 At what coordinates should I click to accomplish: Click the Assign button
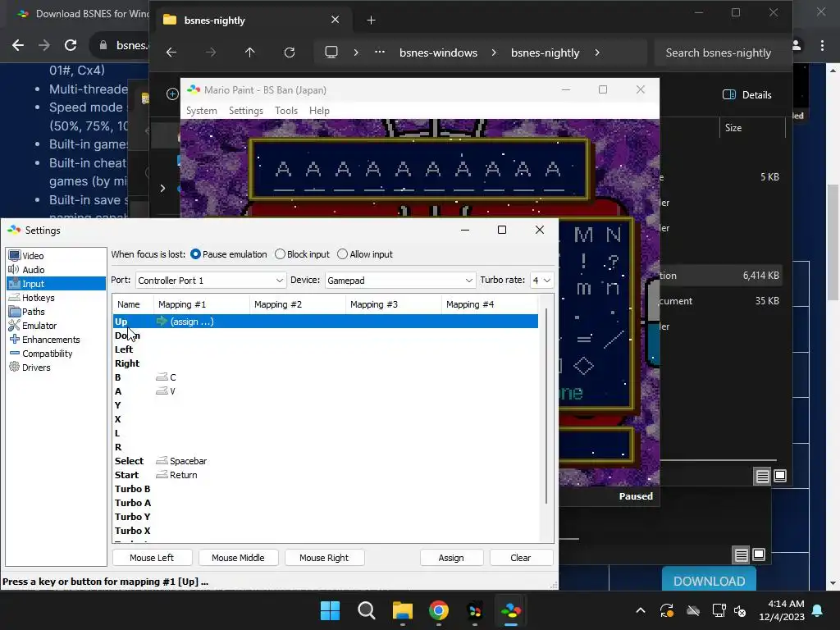(x=452, y=558)
